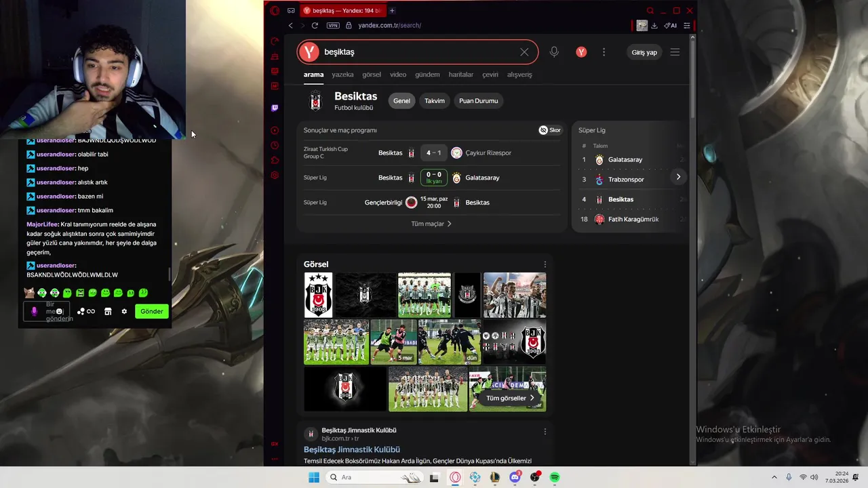Open a new browser tab
Image resolution: width=868 pixels, height=488 pixels.
click(x=392, y=10)
